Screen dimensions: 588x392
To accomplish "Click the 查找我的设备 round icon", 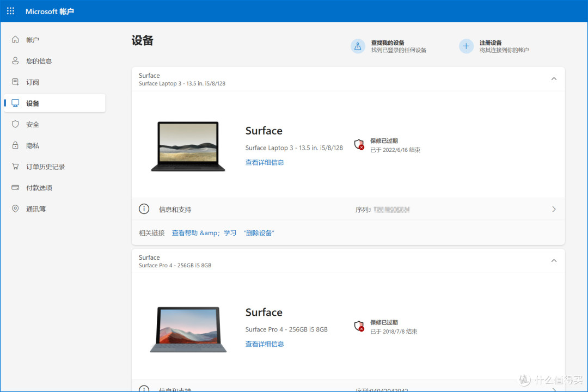I will coord(358,46).
